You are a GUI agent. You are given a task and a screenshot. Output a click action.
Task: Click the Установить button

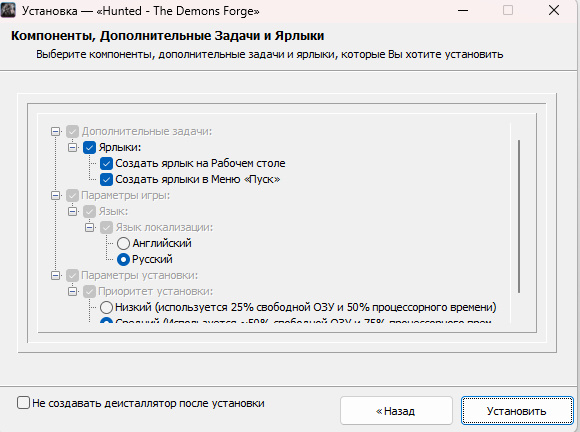point(517,411)
